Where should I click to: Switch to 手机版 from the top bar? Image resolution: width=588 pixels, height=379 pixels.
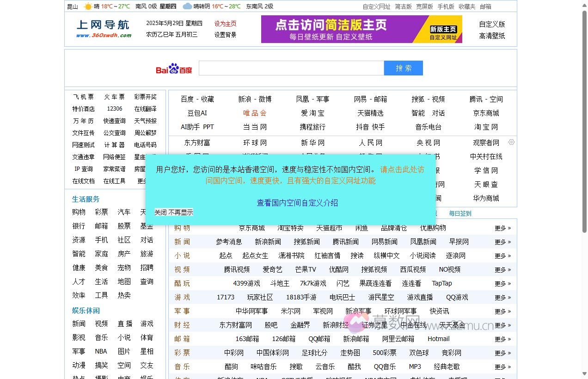click(445, 6)
